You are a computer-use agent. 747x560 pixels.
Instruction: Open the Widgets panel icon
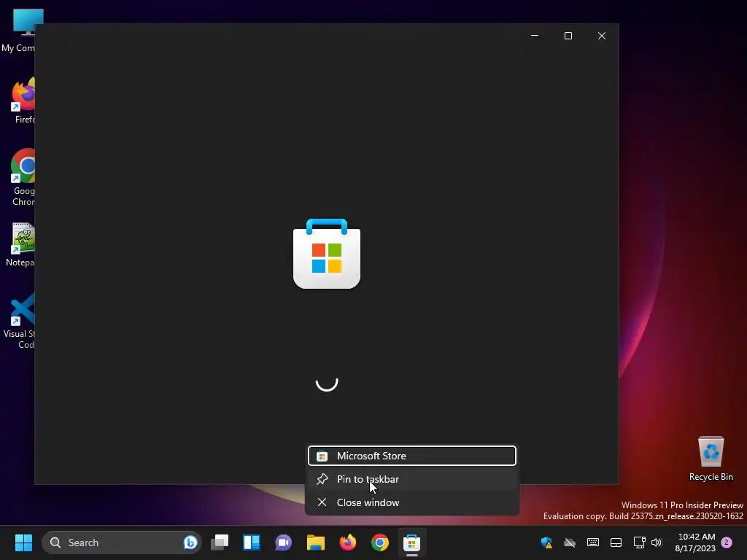pyautogui.click(x=252, y=542)
